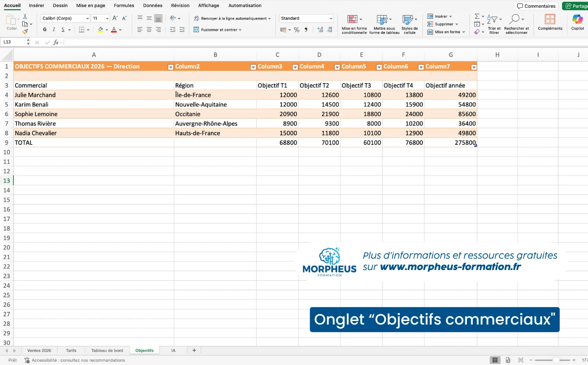Viewport: 588px width, 365px height.
Task: Open Styles de cellule gallery
Action: pos(410,24)
